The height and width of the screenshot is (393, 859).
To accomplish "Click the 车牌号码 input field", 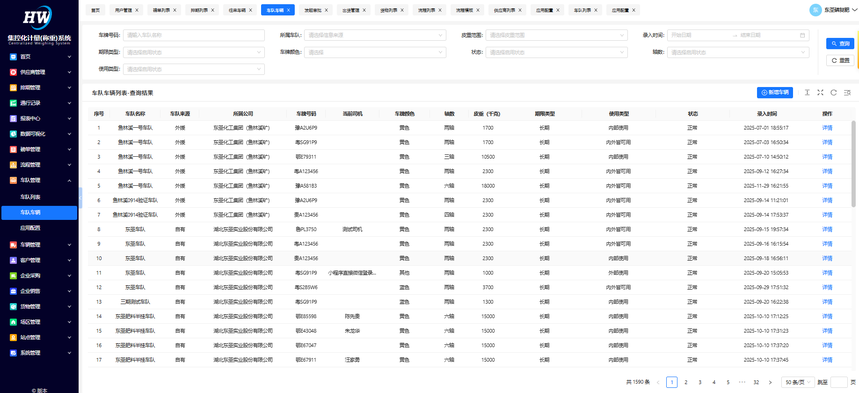I will tap(194, 35).
